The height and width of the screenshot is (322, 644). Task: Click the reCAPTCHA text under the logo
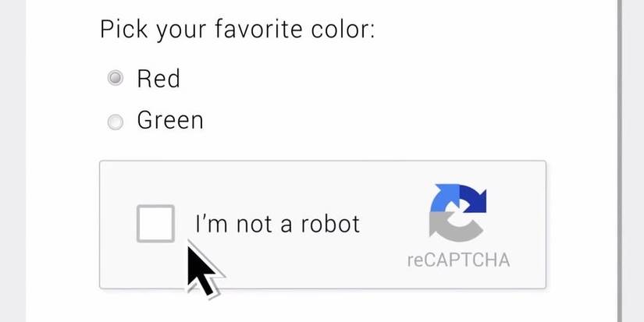(x=458, y=260)
